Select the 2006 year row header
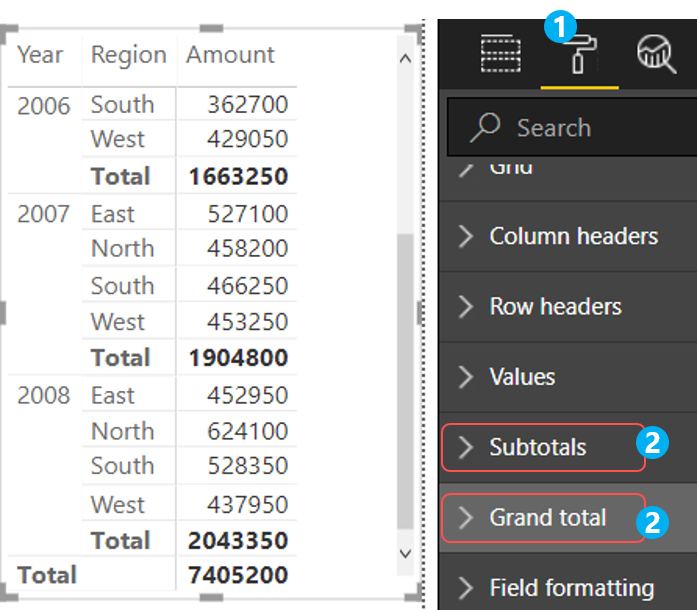Image resolution: width=697 pixels, height=610 pixels. (44, 106)
